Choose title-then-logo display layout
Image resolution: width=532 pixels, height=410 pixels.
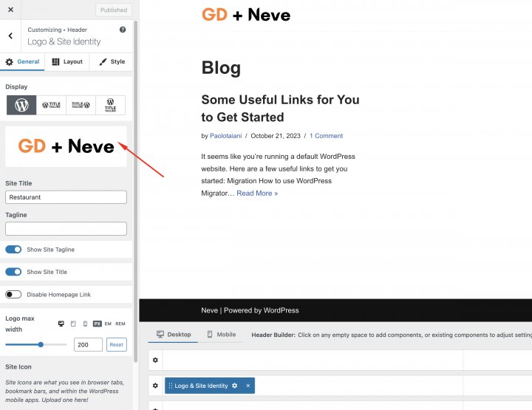click(81, 105)
